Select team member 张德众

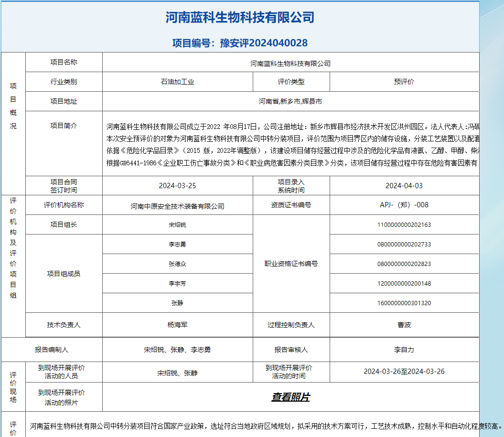pos(177,264)
